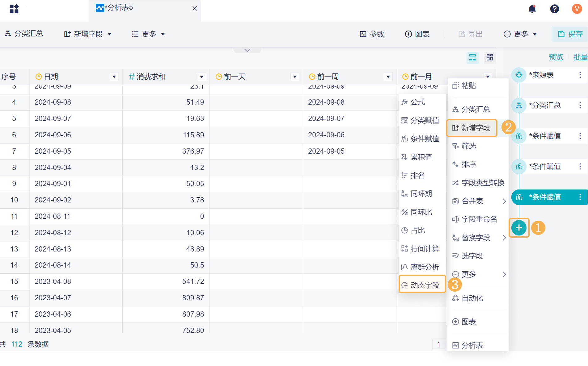Select 同环期 in the submenu

coord(422,193)
